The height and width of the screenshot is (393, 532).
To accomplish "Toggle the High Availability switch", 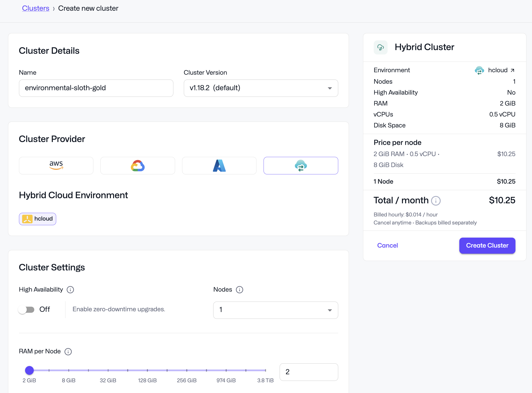I will click(27, 310).
